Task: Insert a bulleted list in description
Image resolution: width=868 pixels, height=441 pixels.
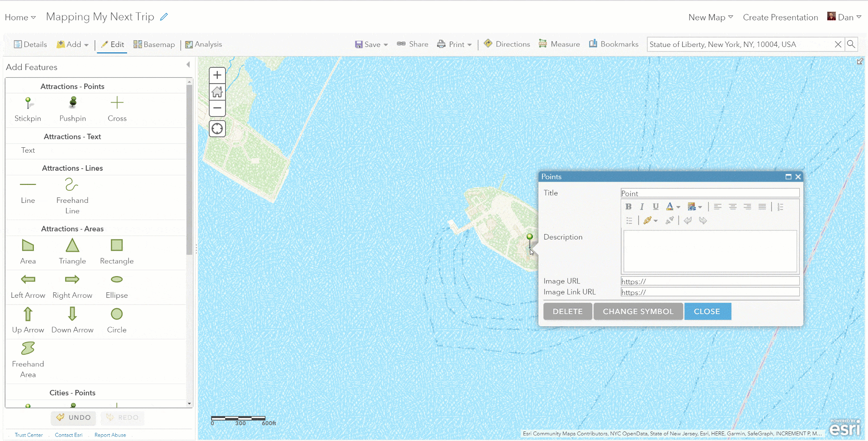Action: pos(629,220)
